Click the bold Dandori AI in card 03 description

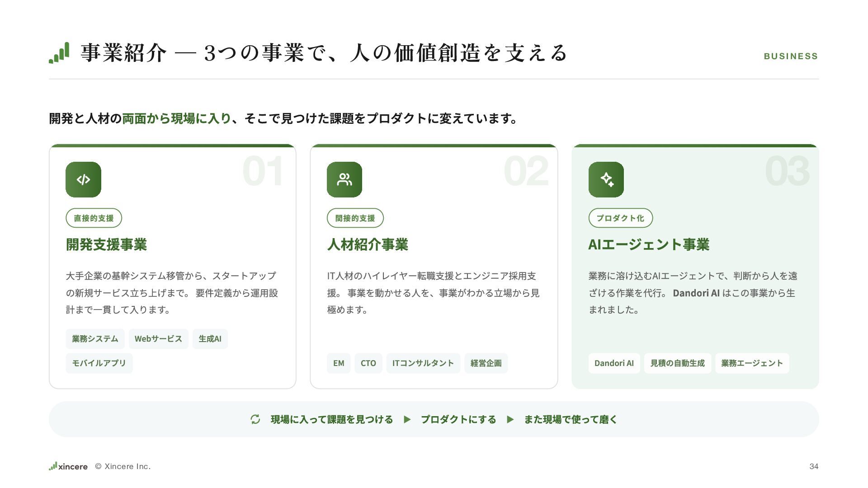pos(696,293)
